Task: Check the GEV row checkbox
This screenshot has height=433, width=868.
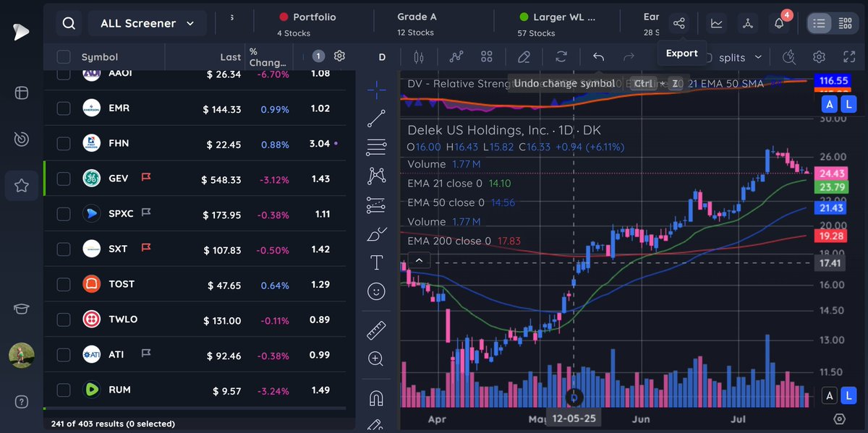Action: [64, 179]
